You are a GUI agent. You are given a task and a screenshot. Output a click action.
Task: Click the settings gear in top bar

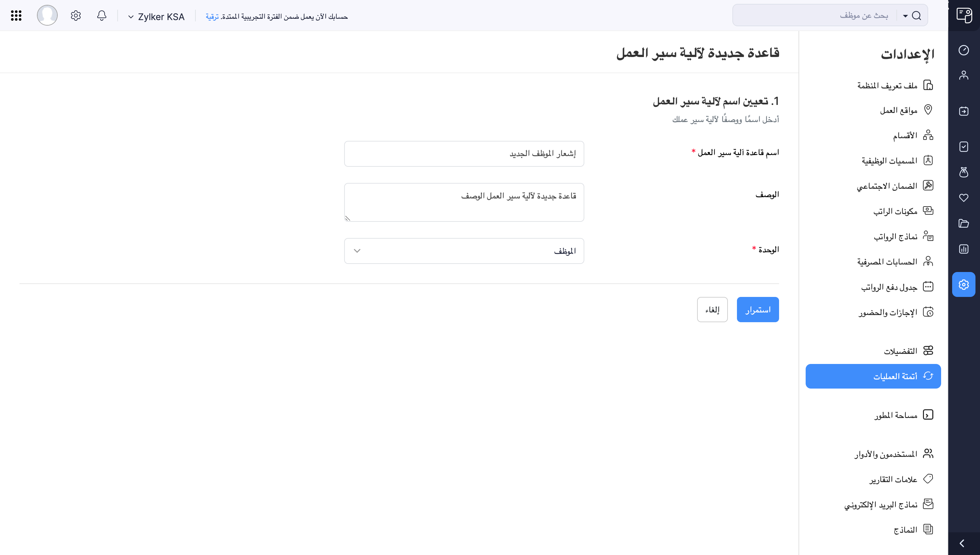pos(76,16)
